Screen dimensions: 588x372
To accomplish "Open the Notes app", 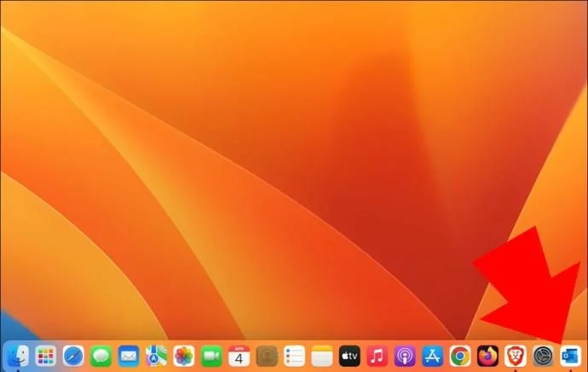I will tap(322, 356).
